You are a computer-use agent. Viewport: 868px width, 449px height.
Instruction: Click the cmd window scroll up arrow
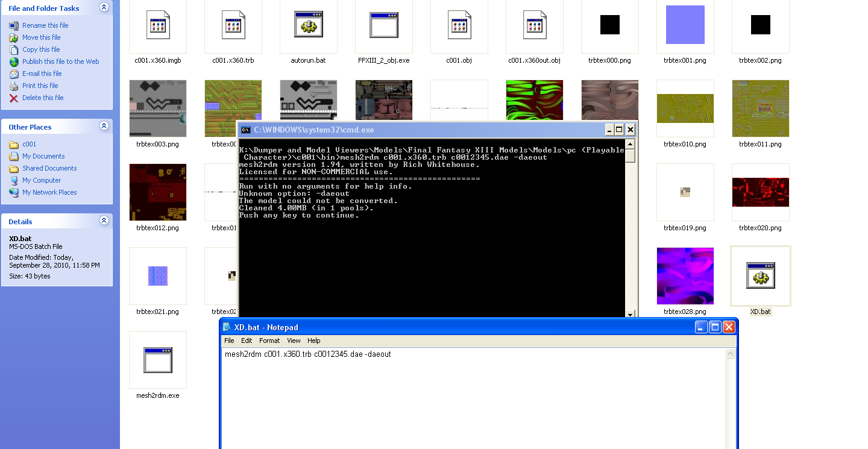pos(630,144)
